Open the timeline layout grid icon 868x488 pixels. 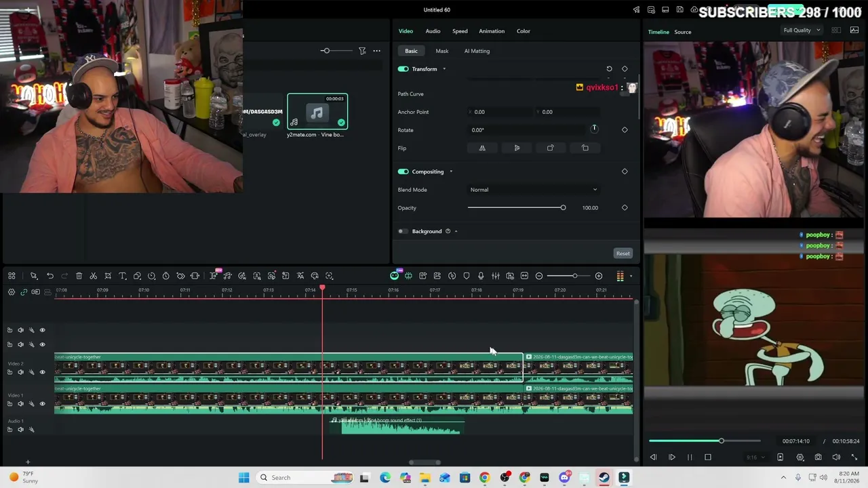coord(12,276)
